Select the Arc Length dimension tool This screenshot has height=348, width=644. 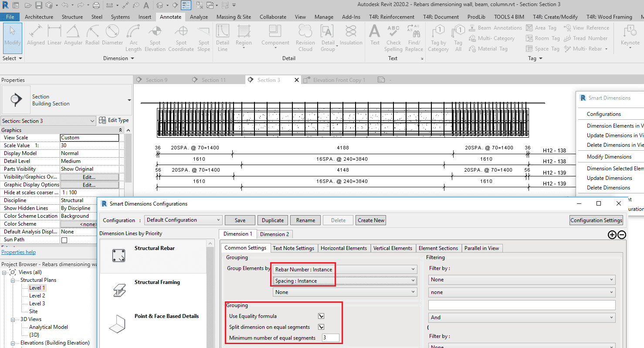(x=133, y=38)
